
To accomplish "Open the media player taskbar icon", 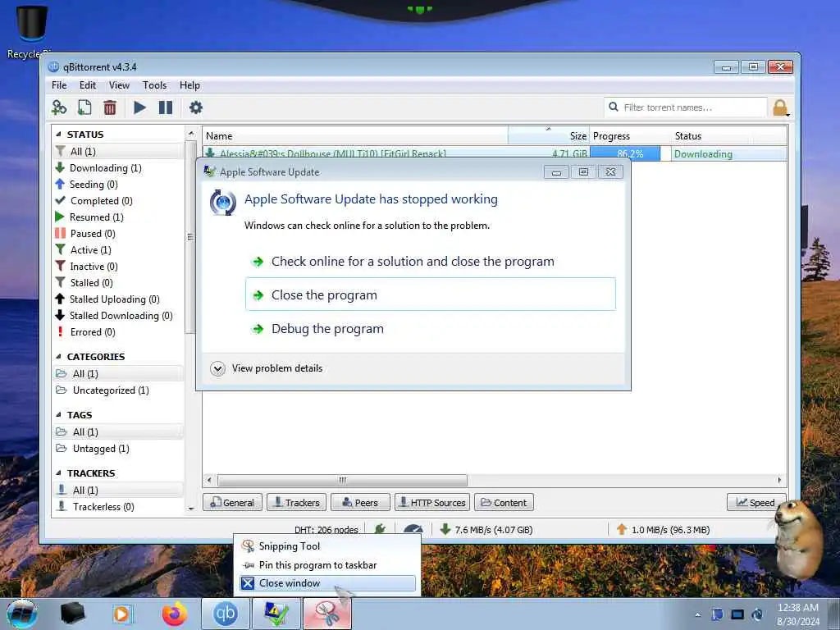I will 122,614.
